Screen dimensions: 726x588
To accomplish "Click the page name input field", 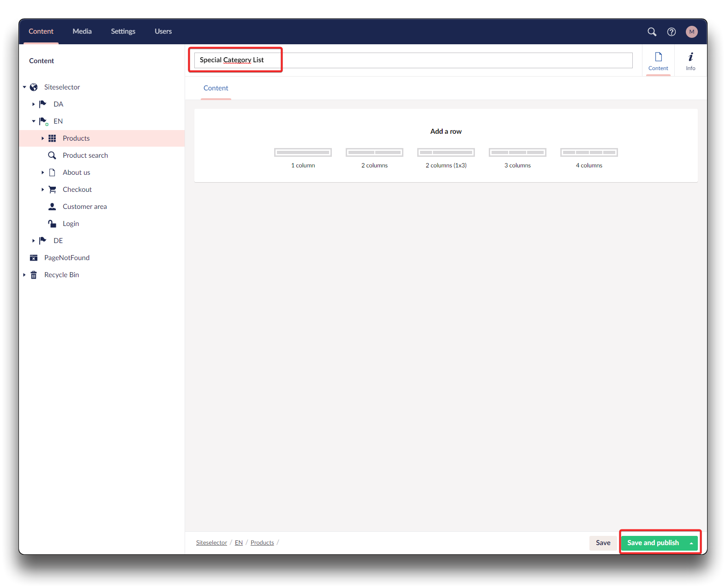I will (x=413, y=60).
